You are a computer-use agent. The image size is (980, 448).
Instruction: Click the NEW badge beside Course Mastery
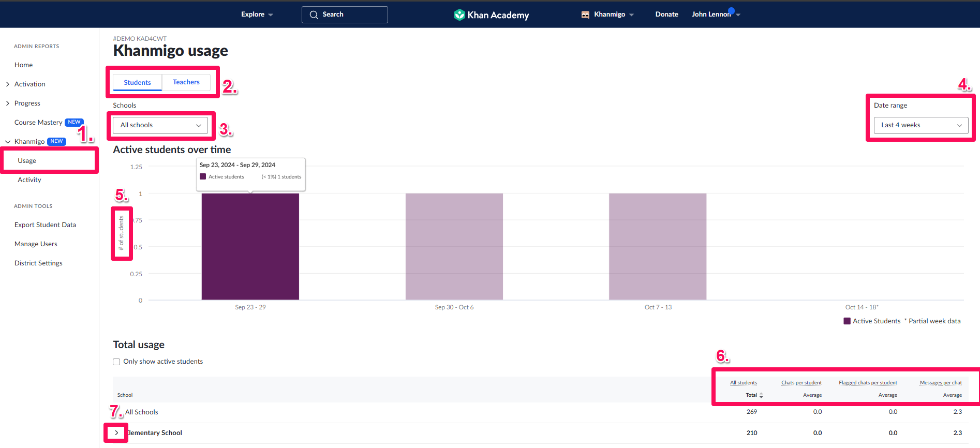tap(74, 122)
